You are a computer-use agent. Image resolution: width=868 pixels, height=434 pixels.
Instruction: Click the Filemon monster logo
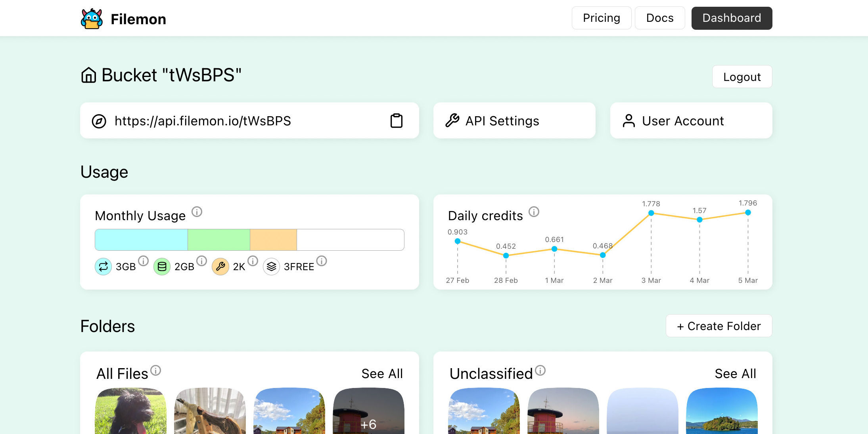[92, 19]
